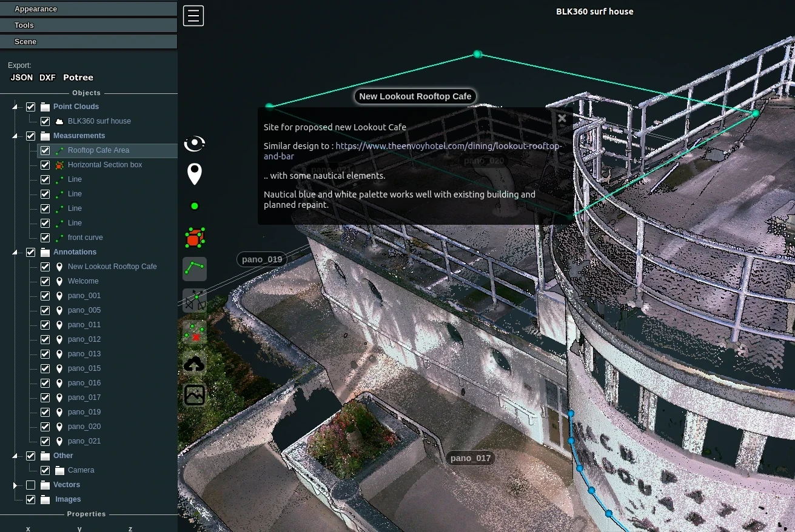Screen dimensions: 795x532
Task: Toggle the Annotations group checkbox
Action: point(30,252)
